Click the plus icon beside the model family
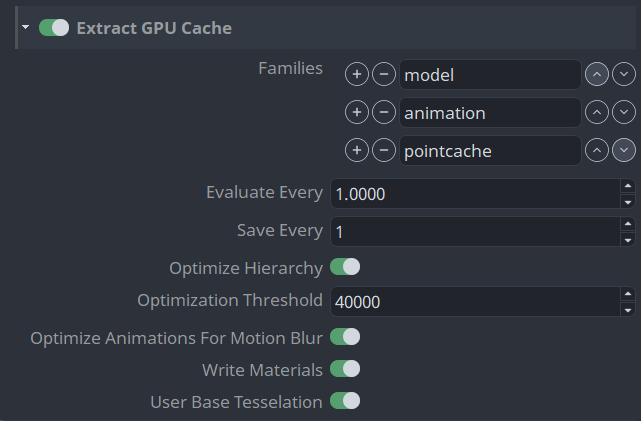Image resolution: width=641 pixels, height=421 pixels. [357, 75]
